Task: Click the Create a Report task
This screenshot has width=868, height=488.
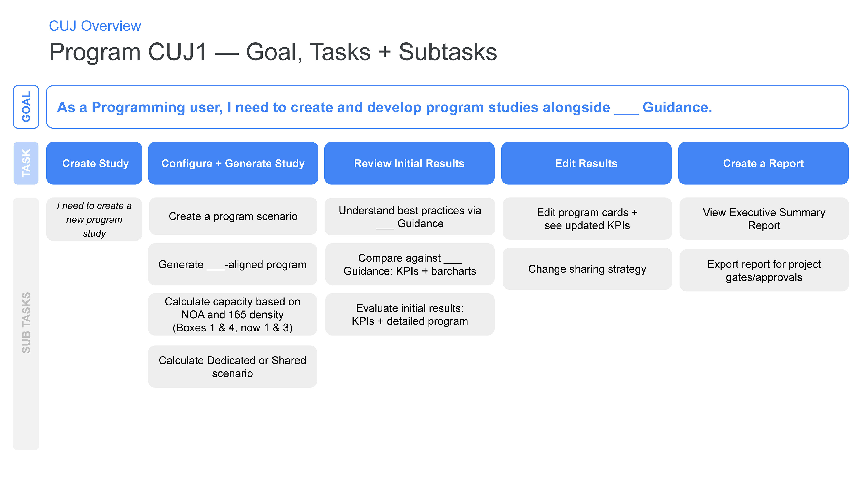Action: tap(763, 163)
